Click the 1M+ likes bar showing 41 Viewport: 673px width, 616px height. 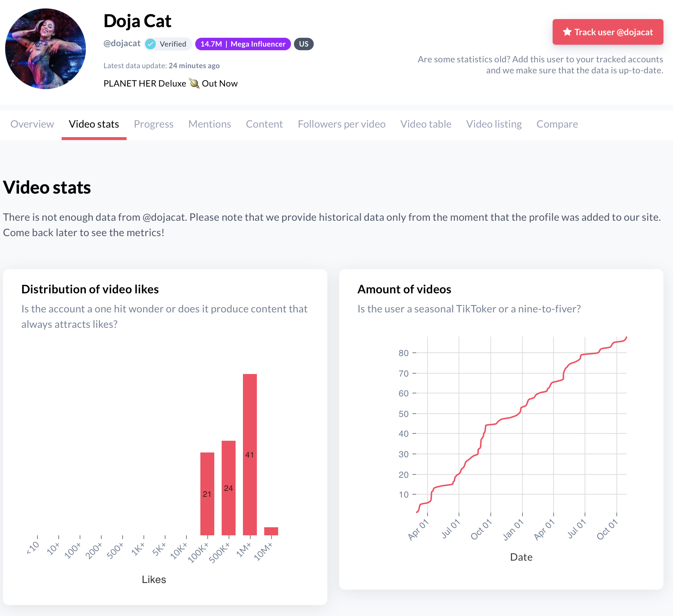[250, 454]
